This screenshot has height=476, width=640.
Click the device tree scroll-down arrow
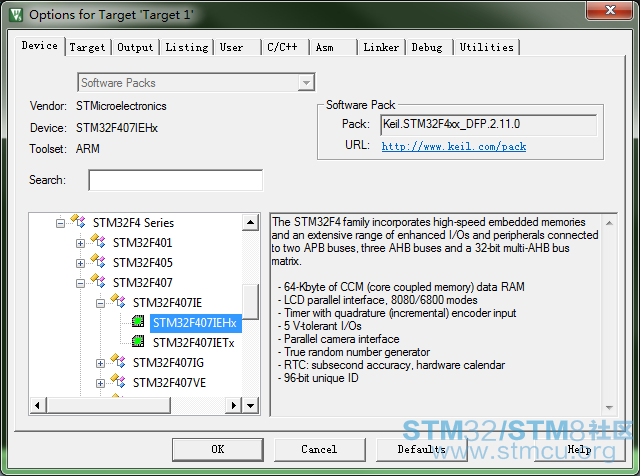tap(251, 406)
